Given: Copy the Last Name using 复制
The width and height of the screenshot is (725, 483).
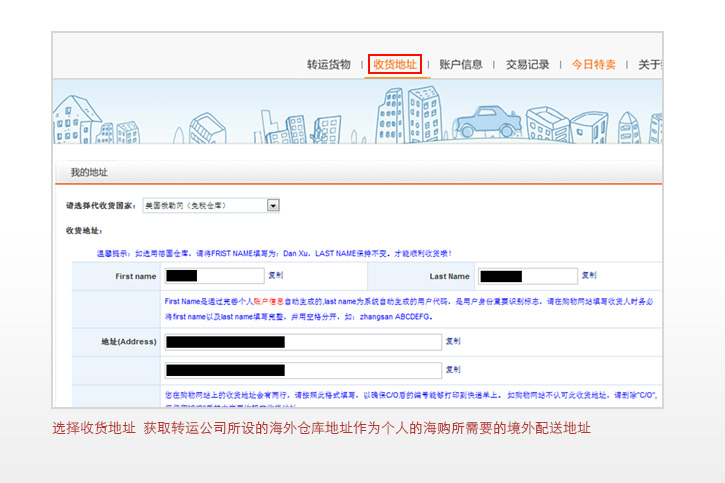Looking at the screenshot, I should (x=590, y=276).
